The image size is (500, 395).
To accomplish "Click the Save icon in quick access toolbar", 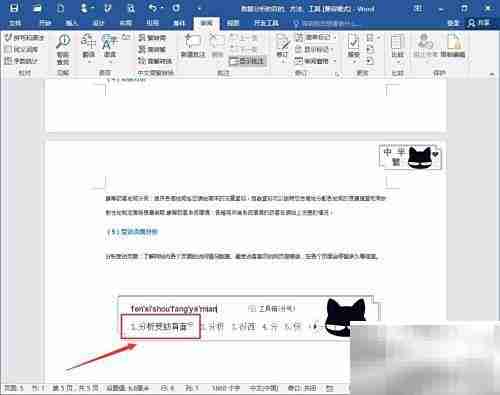I will click(14, 8).
